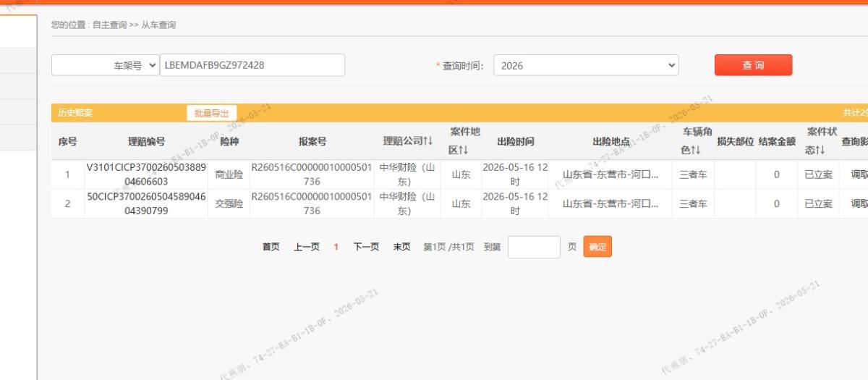Click 三者车 in the 商业险 row
The height and width of the screenshot is (380, 868).
(693, 174)
